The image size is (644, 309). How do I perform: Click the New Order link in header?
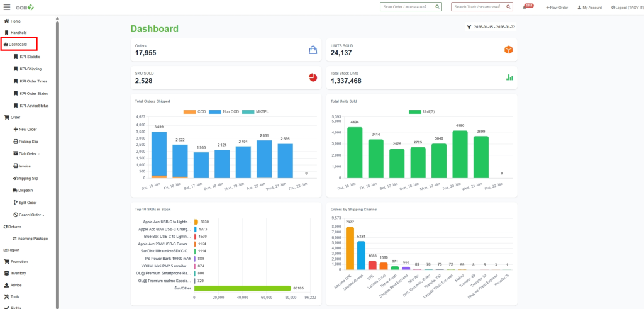[557, 8]
